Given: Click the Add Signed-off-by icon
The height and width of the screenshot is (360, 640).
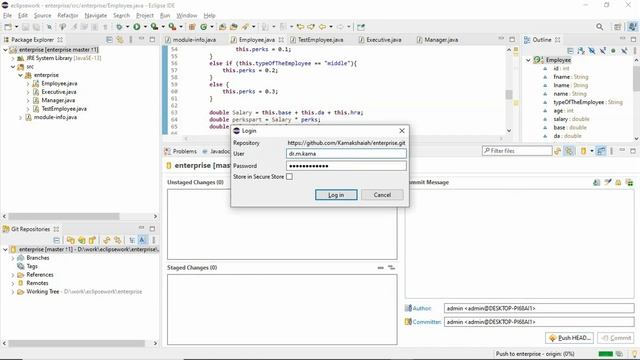Looking at the screenshot, I should pos(608,182).
